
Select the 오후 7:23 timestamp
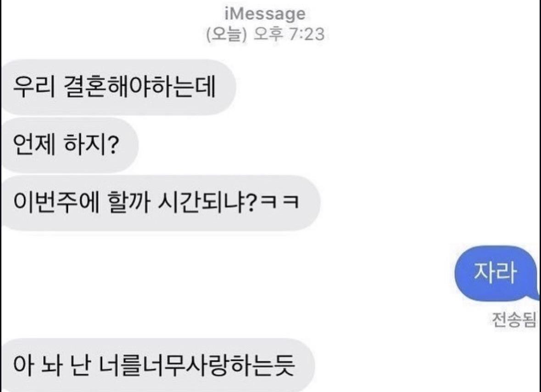pos(289,34)
